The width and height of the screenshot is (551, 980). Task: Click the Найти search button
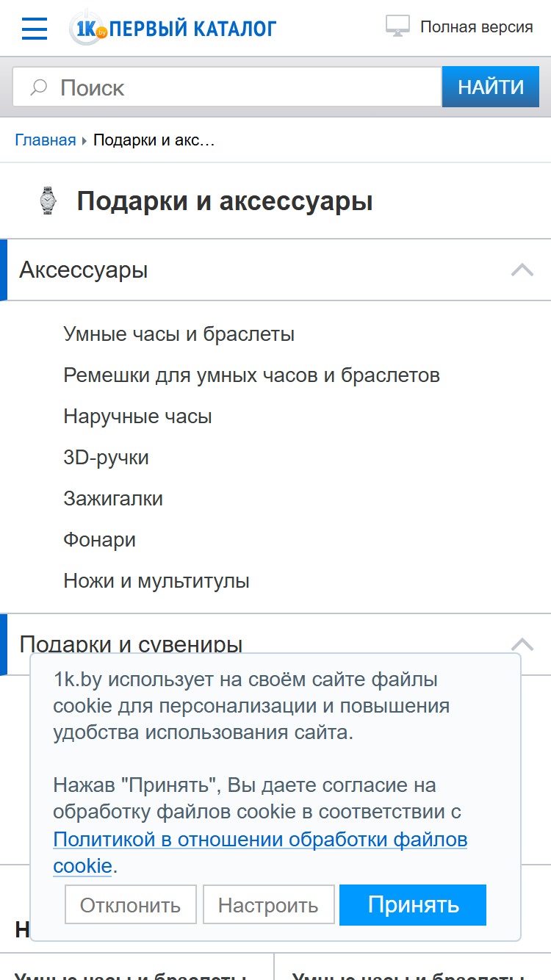pyautogui.click(x=491, y=87)
